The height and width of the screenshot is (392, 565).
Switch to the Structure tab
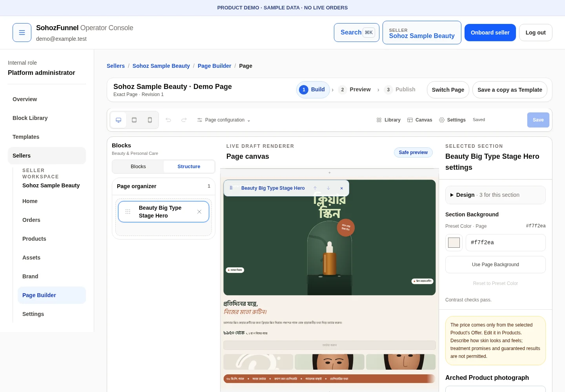point(189,167)
